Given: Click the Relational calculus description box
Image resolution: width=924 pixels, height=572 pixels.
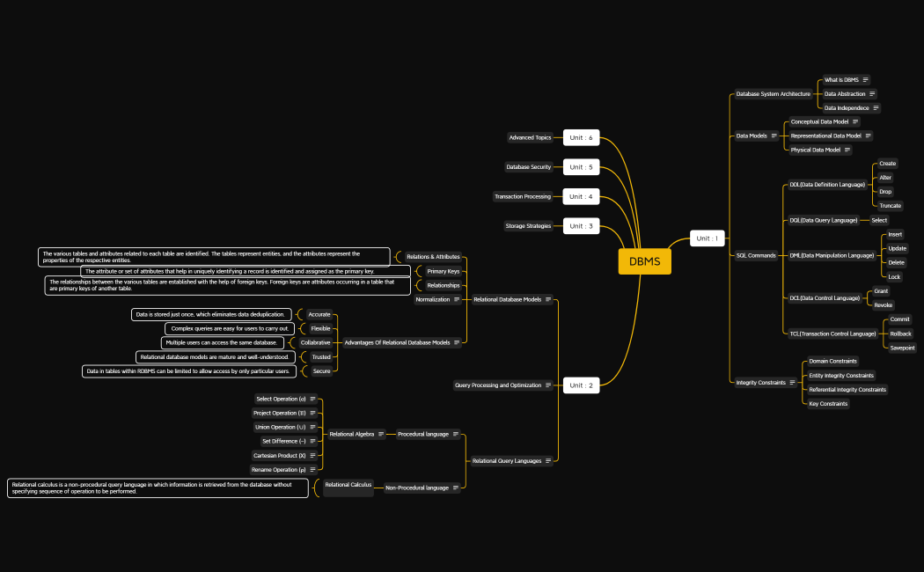Looking at the screenshot, I should 158,487.
